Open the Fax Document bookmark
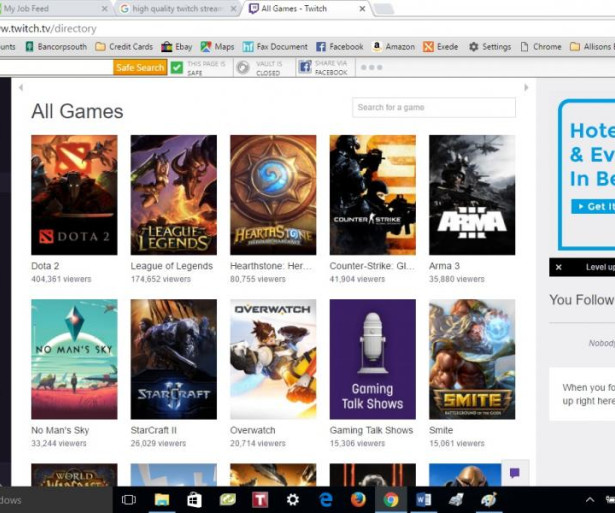The width and height of the screenshot is (615, 513). (x=275, y=47)
